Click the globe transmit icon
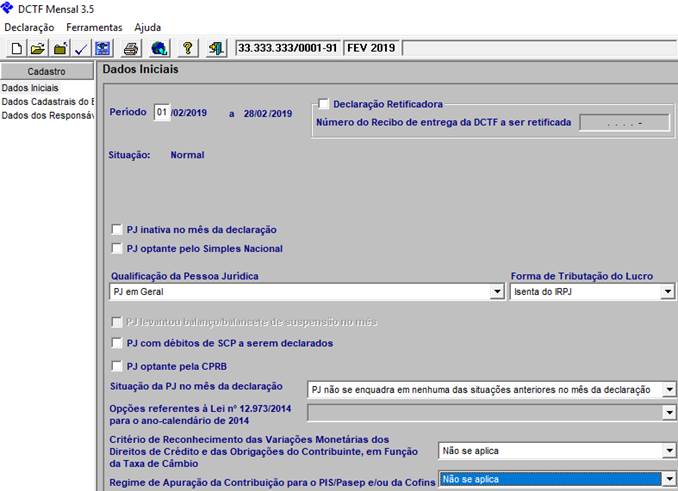 coord(159,48)
